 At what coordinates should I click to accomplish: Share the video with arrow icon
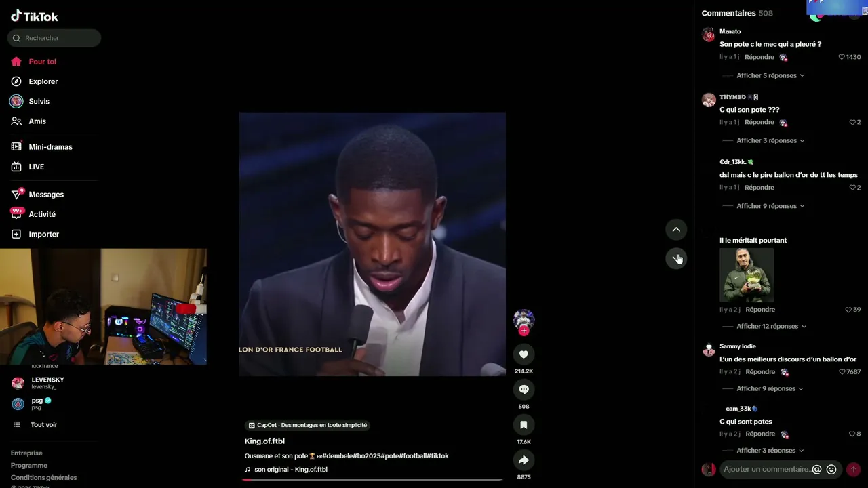pyautogui.click(x=524, y=460)
